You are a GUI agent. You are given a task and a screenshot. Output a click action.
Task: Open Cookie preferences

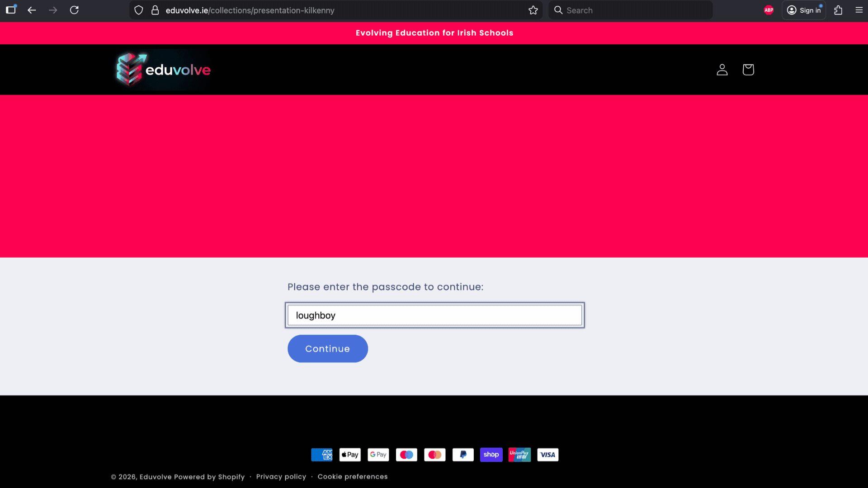pyautogui.click(x=352, y=476)
